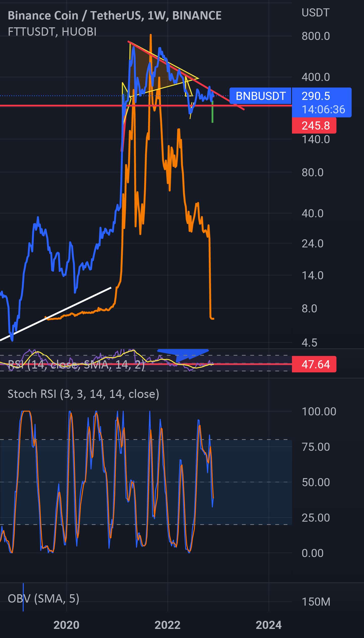Click the 80.0 price axis value

(312, 173)
